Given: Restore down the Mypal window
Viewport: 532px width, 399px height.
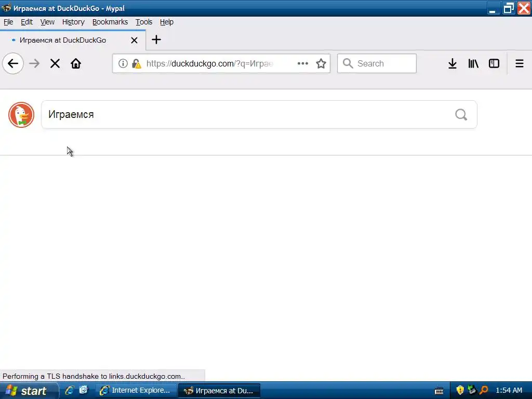Looking at the screenshot, I should 508,8.
